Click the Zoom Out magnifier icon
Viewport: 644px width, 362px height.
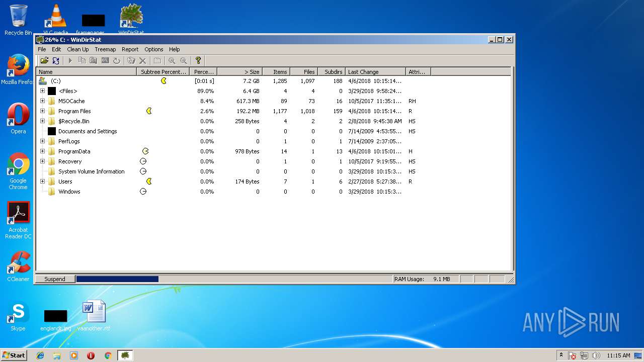[x=184, y=60]
